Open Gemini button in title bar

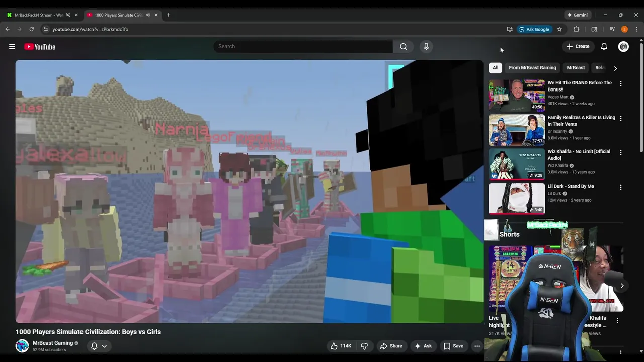pos(577,15)
